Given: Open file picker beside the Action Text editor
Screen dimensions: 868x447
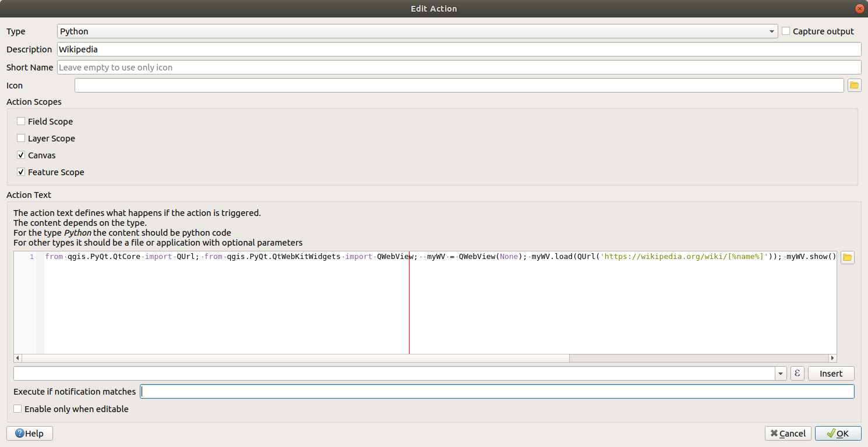Looking at the screenshot, I should coord(849,257).
